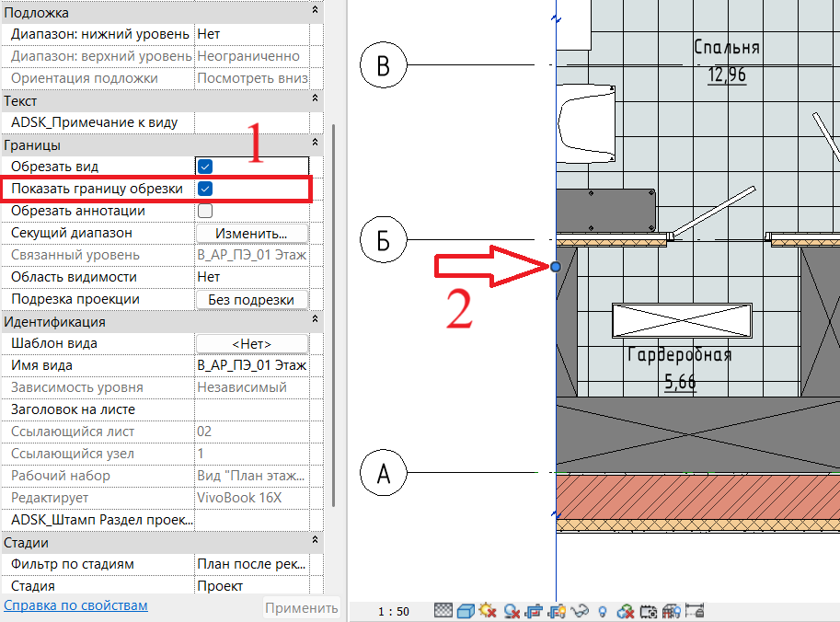Select grid bubble Б
Image resolution: width=840 pixels, height=622 pixels.
pyautogui.click(x=383, y=239)
